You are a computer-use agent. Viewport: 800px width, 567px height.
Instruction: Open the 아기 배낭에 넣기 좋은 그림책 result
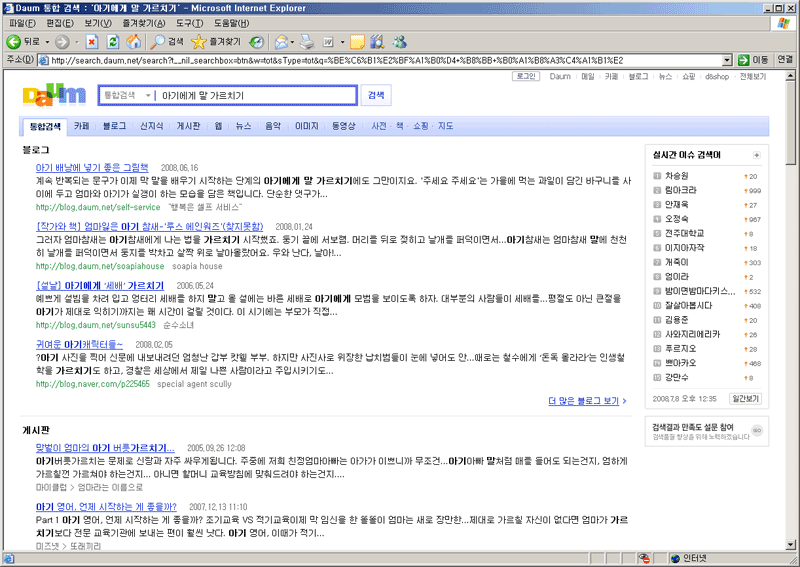click(92, 167)
